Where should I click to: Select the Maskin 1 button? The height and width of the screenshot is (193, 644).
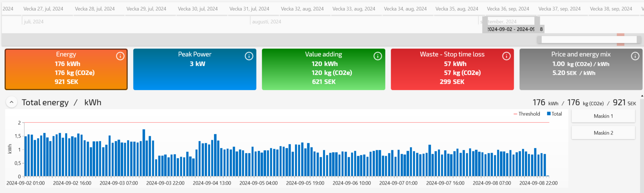[603, 116]
